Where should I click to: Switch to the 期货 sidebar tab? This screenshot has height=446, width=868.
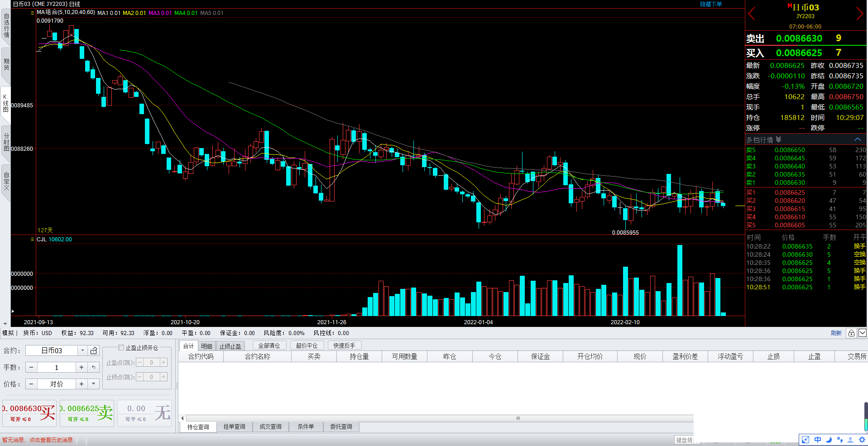click(x=6, y=64)
